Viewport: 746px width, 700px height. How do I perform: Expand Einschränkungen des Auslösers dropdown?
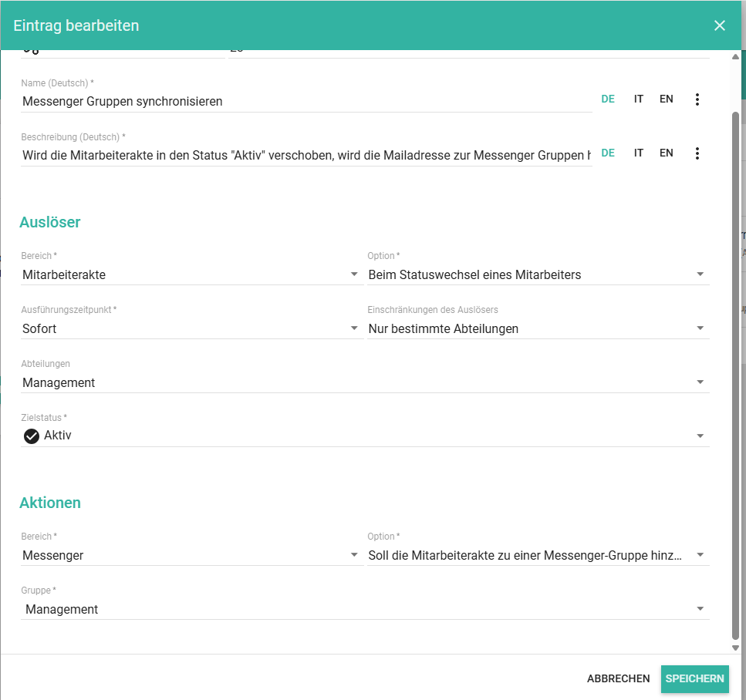pyautogui.click(x=700, y=328)
